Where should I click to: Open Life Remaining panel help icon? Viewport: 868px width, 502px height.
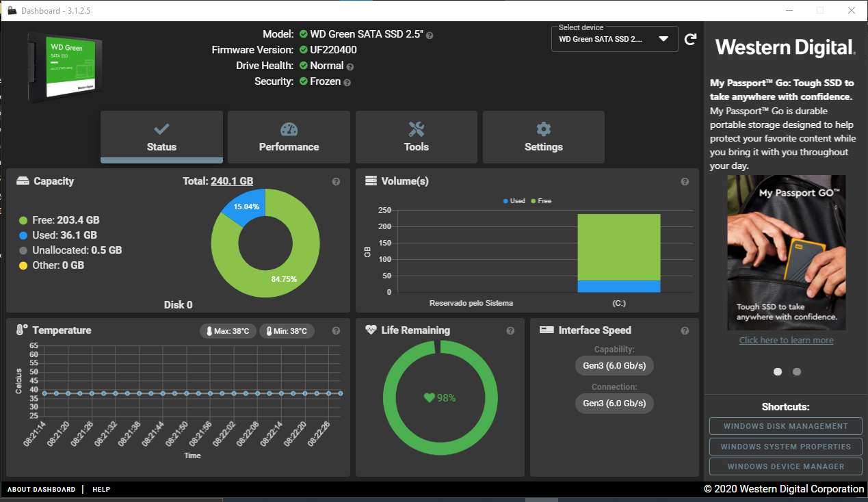pos(510,331)
